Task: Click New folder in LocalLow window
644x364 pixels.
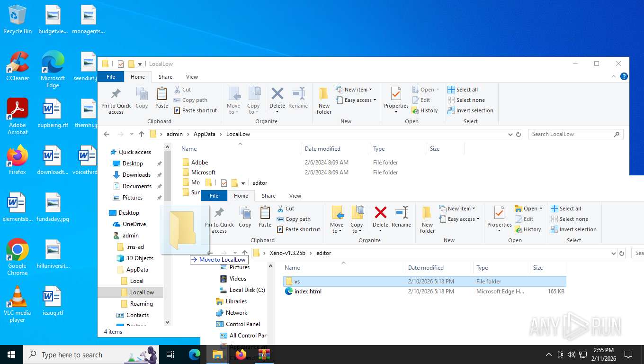Action: point(324,101)
